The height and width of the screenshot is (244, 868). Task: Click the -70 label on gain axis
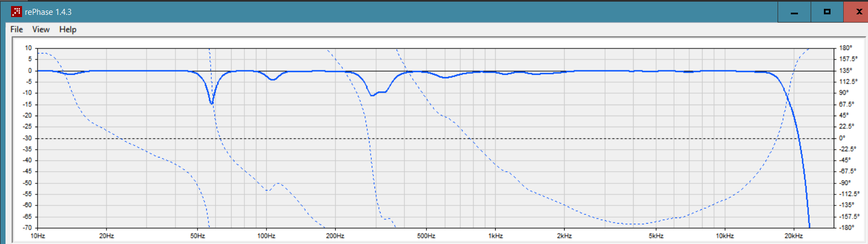pyautogui.click(x=27, y=227)
